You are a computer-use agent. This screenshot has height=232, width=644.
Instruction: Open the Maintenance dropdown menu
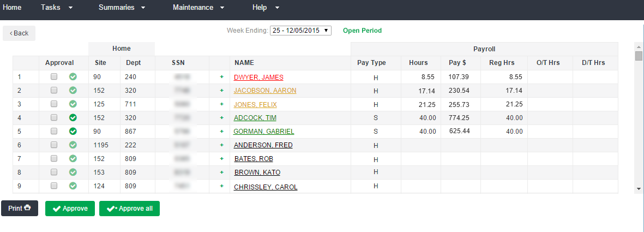click(198, 8)
